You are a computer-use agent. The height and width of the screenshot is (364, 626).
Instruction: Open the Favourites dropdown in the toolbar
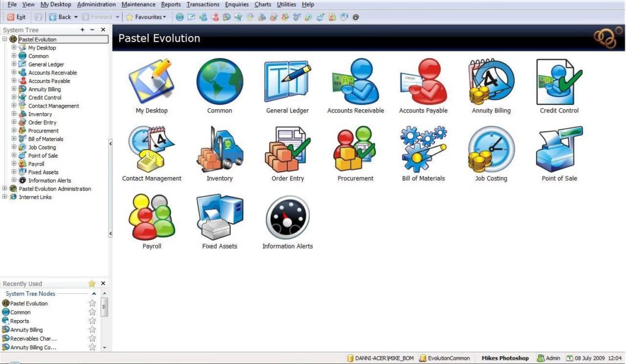pos(146,17)
